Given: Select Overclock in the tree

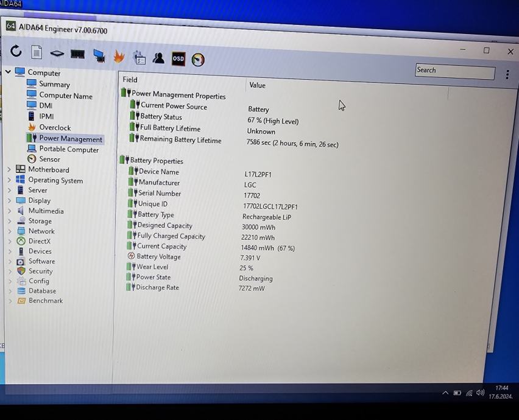Looking at the screenshot, I should pyautogui.click(x=49, y=127).
